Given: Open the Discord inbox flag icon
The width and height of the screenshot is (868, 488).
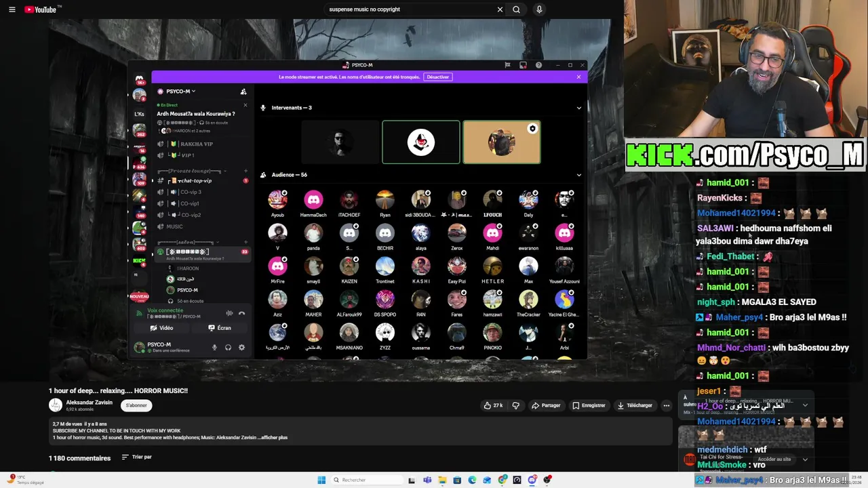Looking at the screenshot, I should 507,65.
